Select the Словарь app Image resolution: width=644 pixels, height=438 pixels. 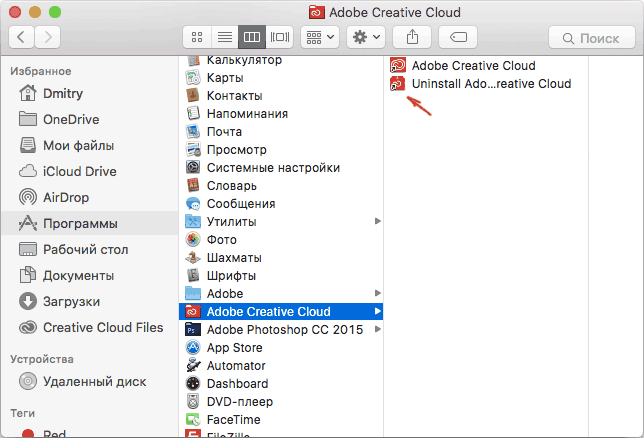[x=281, y=186]
